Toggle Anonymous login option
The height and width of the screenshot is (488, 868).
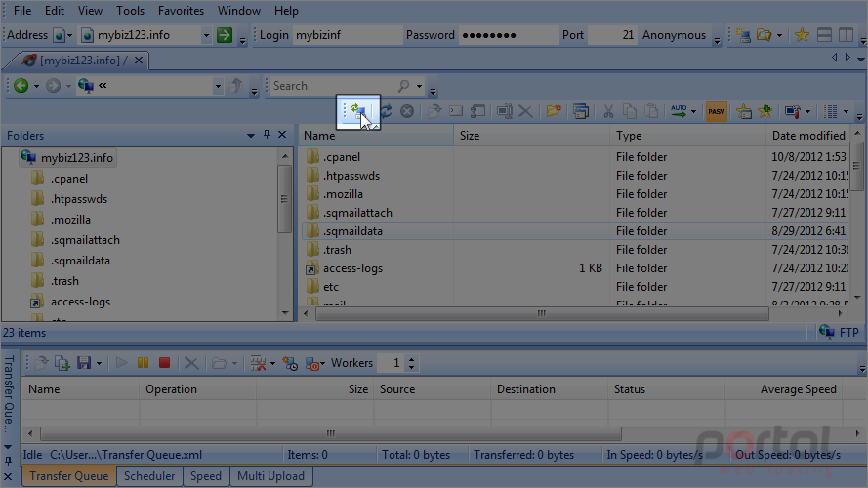[x=674, y=35]
